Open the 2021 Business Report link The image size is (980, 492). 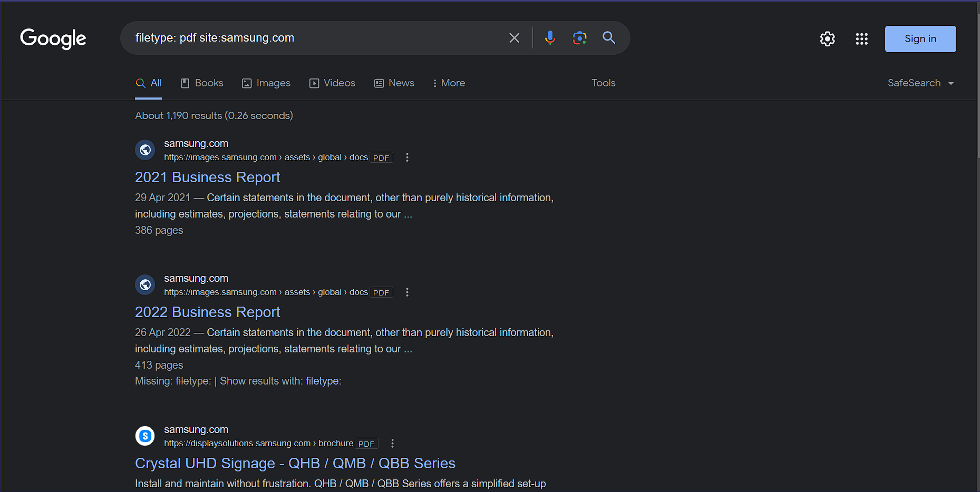207,178
